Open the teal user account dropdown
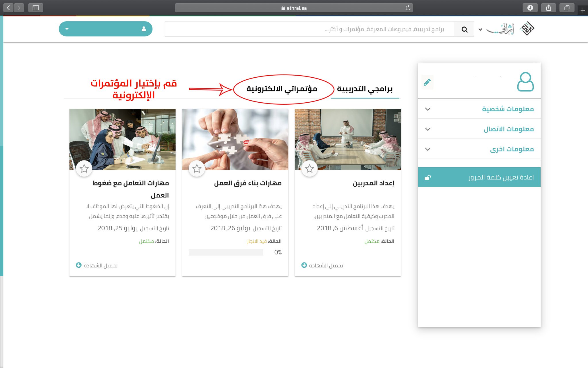The image size is (588, 368). coord(105,29)
